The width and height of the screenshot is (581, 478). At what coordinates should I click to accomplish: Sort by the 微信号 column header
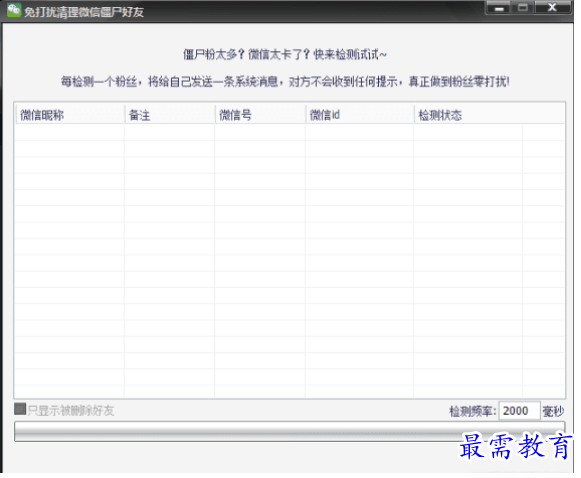coord(260,115)
